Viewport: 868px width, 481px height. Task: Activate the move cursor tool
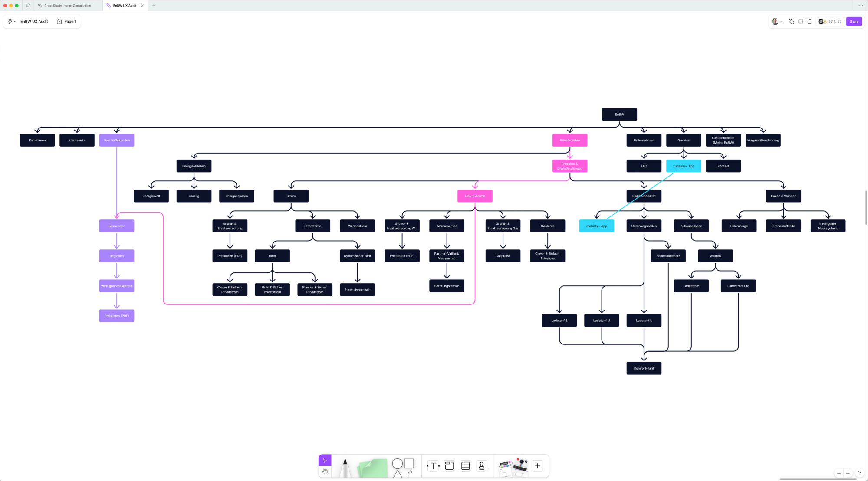[325, 460]
